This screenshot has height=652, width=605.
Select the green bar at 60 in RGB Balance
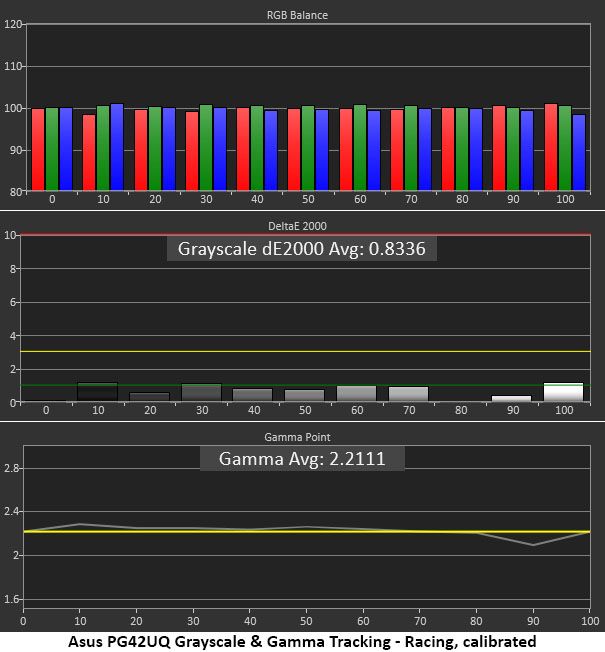pos(360,148)
